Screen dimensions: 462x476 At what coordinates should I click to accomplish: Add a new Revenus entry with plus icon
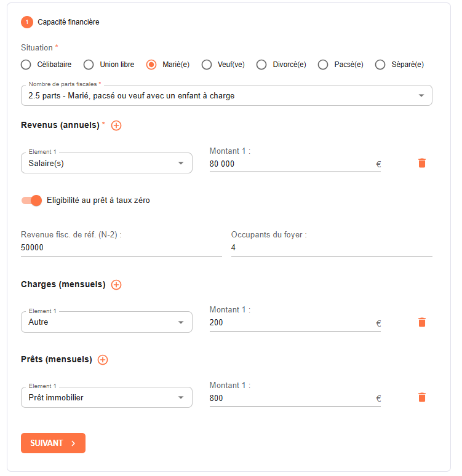116,125
